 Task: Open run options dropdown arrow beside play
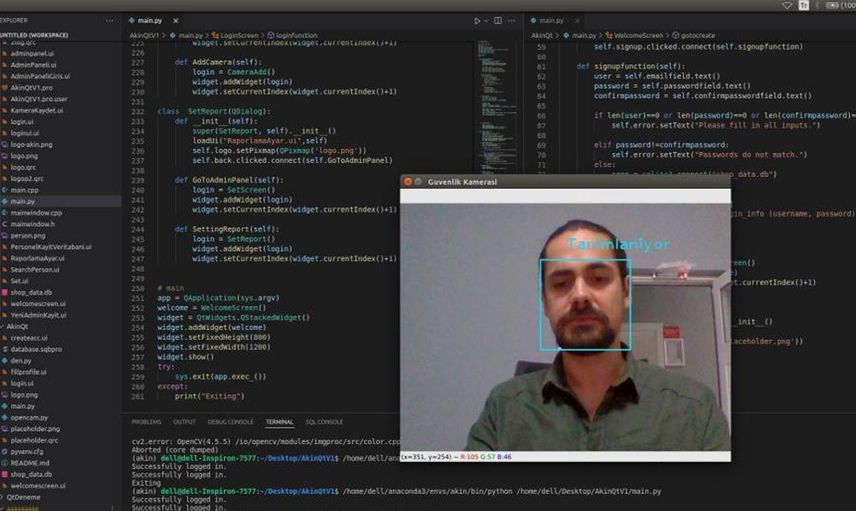click(x=486, y=21)
